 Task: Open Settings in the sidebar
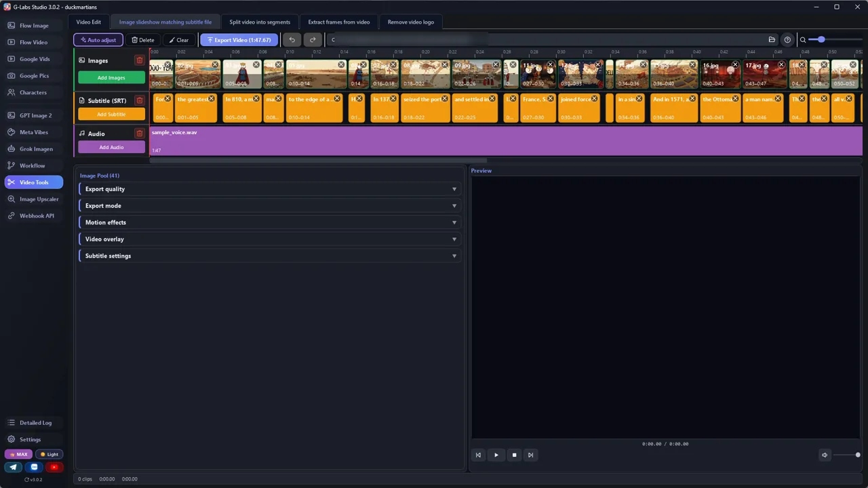[34, 439]
